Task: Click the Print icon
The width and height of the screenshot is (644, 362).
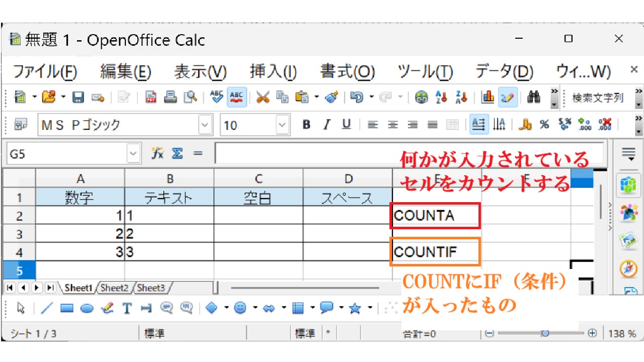Action: (x=171, y=97)
